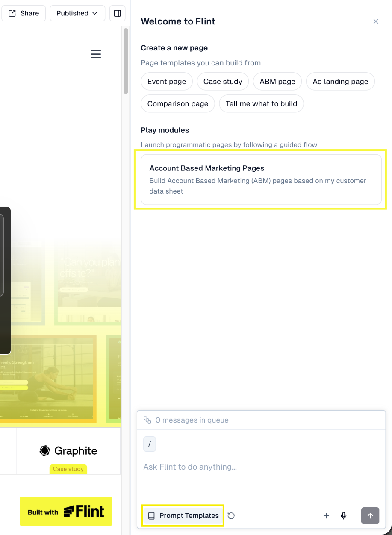Click the split-panel layout icon
The image size is (392, 535).
click(117, 13)
